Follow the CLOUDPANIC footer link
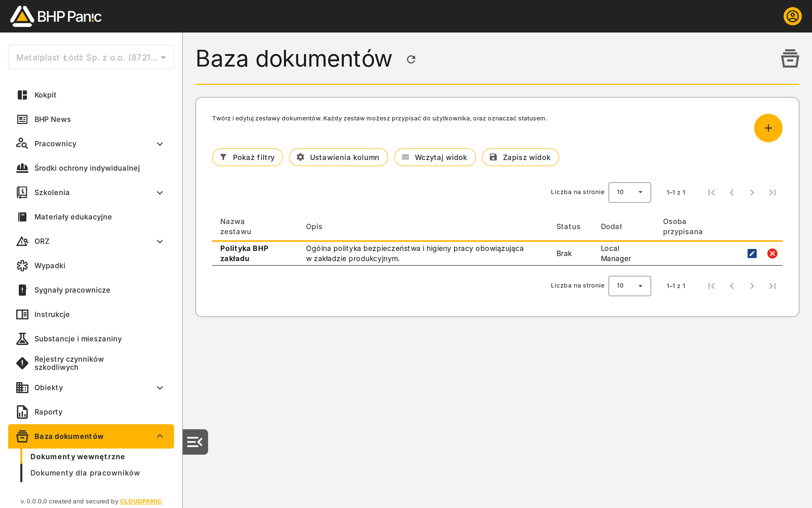812x508 pixels. point(141,501)
